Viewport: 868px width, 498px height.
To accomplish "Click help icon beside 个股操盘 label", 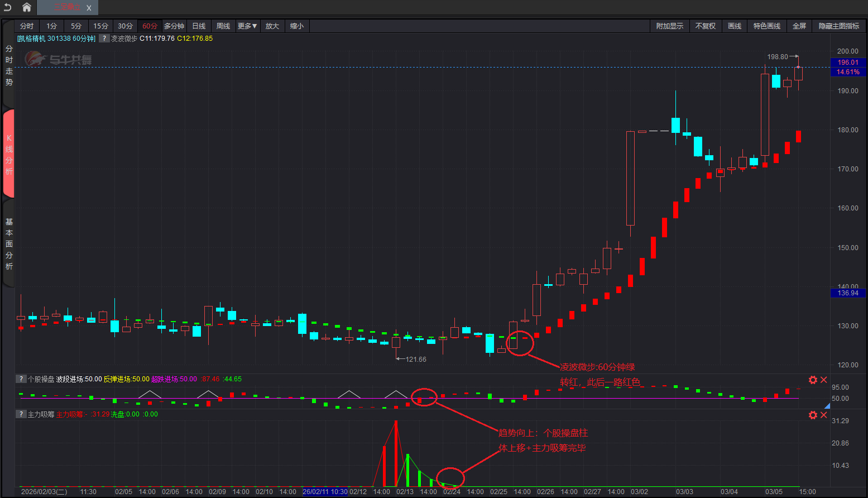I will pos(21,379).
